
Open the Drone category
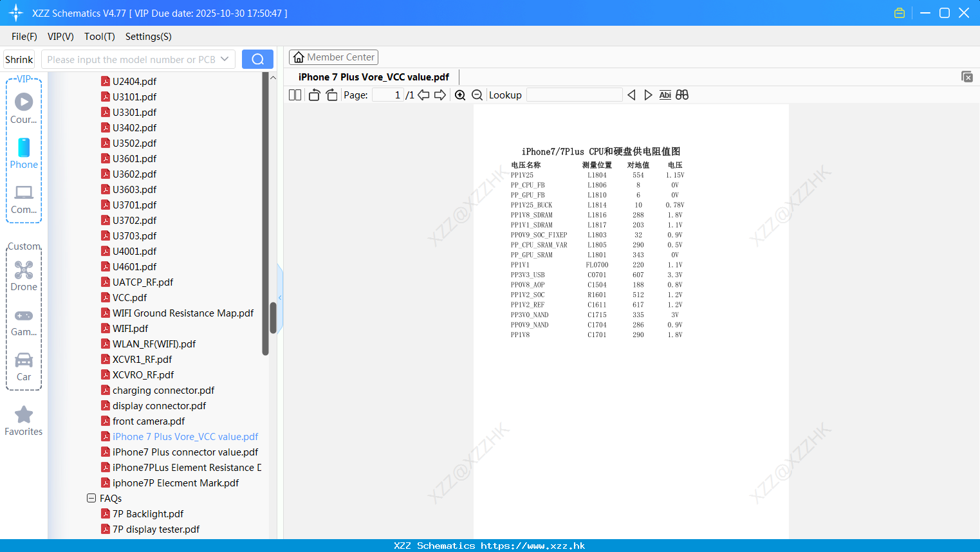pyautogui.click(x=24, y=276)
